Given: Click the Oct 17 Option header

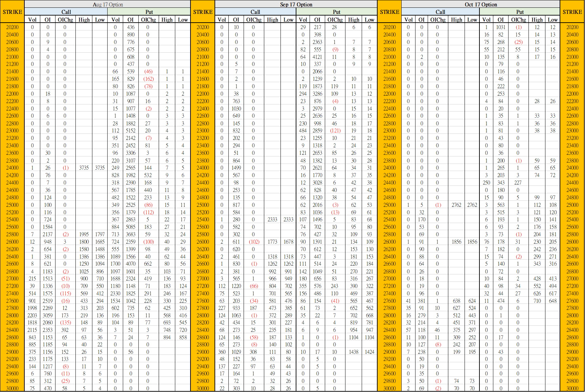Looking at the screenshot, I should 480,4.
